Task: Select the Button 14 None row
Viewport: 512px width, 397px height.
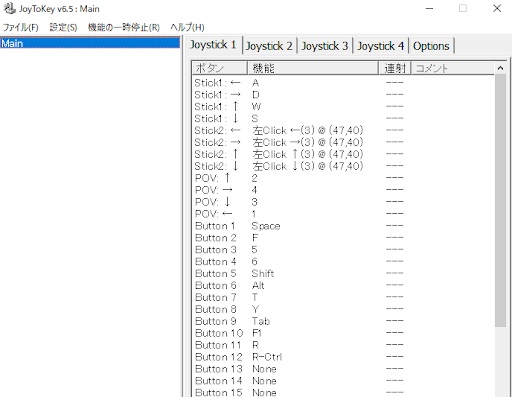Action: coord(343,381)
